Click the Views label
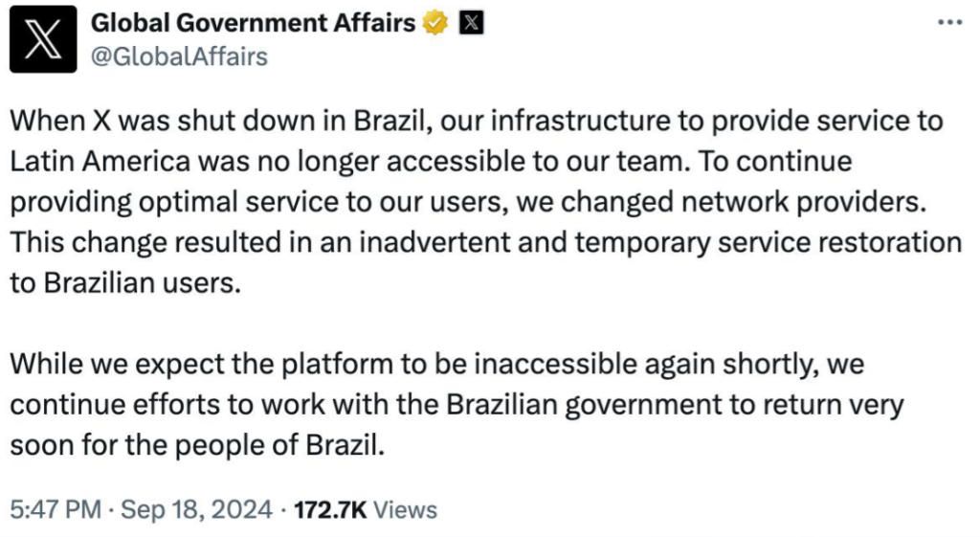This screenshot has width=980, height=537. 405,510
